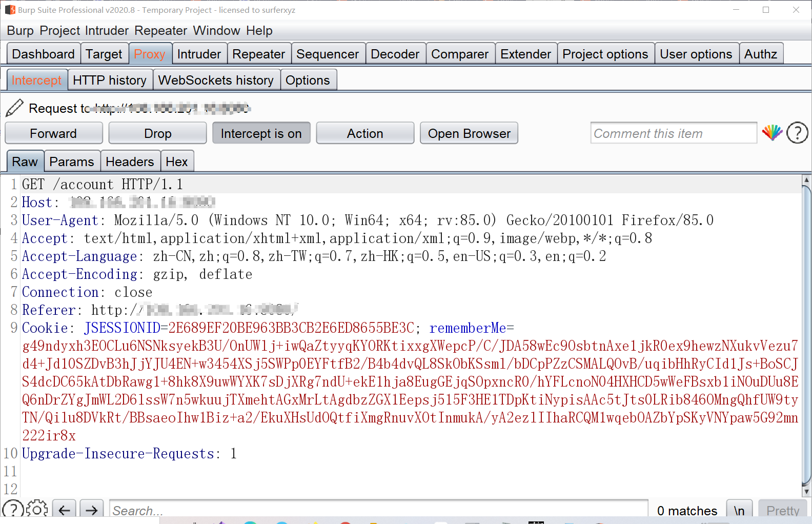Go to next search match arrow
The height and width of the screenshot is (524, 812).
tap(91, 510)
